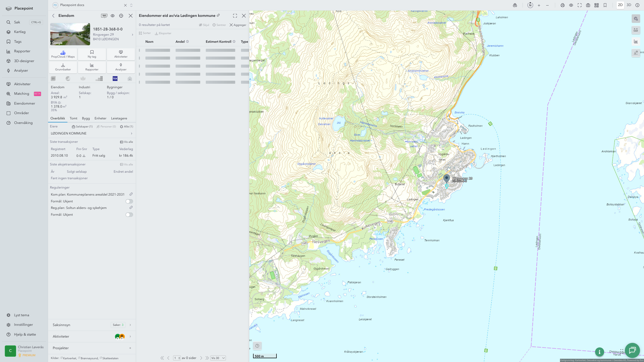Expand the Ringvegen 29 address details
This screenshot has width=644, height=362.
pyautogui.click(x=133, y=35)
